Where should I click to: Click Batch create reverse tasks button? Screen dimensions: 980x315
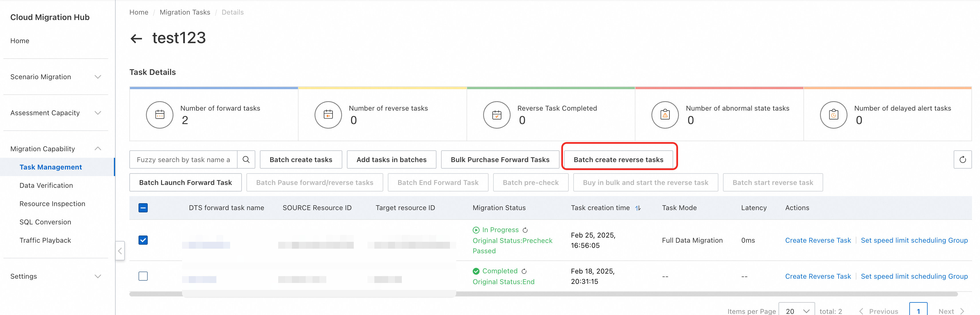[x=618, y=160]
